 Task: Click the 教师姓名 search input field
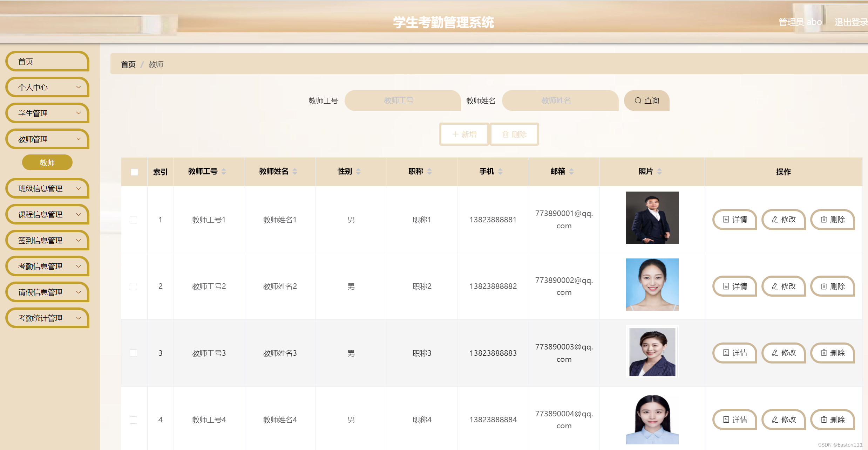coord(560,101)
